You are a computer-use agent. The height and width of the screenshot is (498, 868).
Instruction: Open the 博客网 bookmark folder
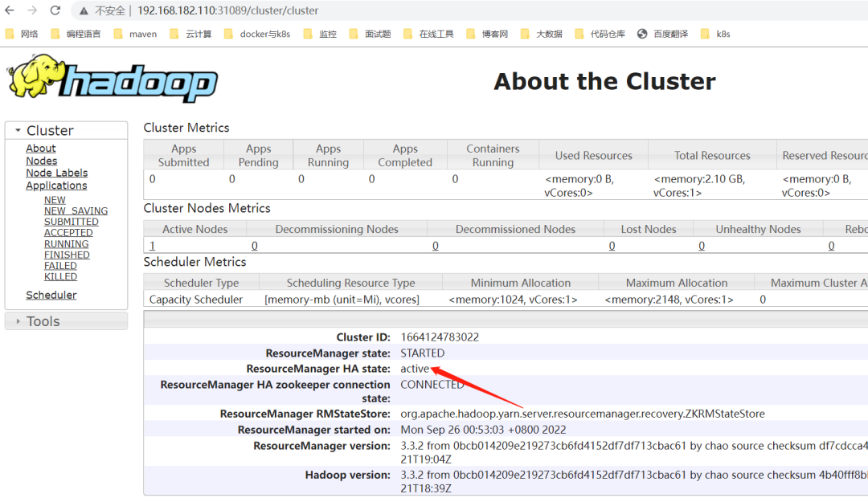click(x=488, y=34)
